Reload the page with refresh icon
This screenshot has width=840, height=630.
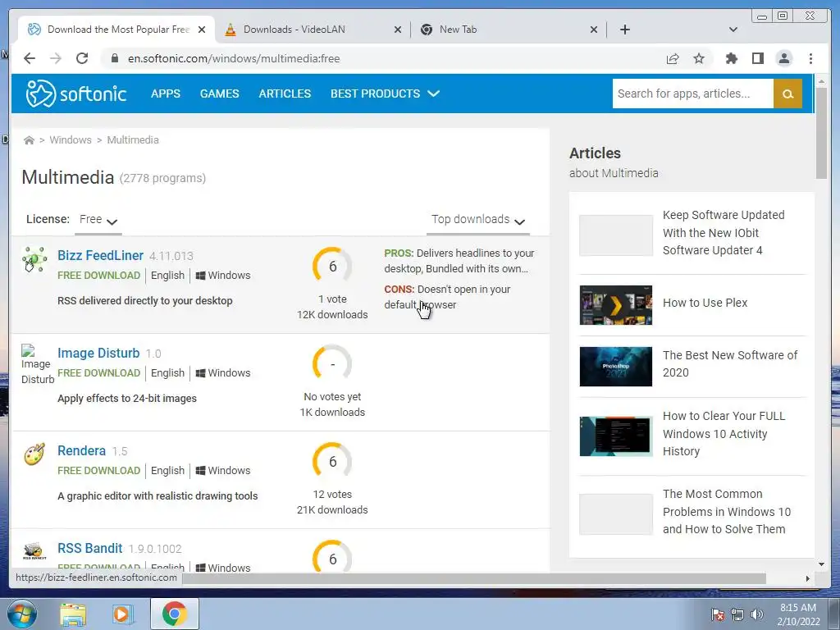pyautogui.click(x=82, y=58)
